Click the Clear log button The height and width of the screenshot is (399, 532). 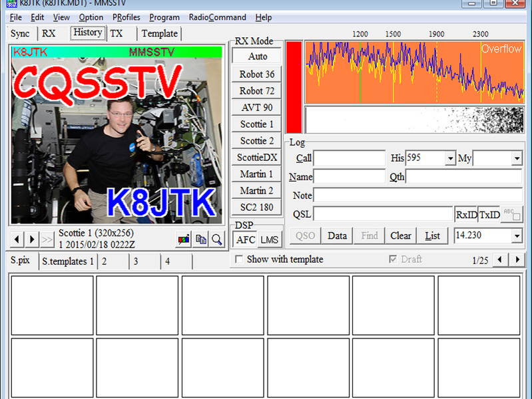(x=400, y=235)
